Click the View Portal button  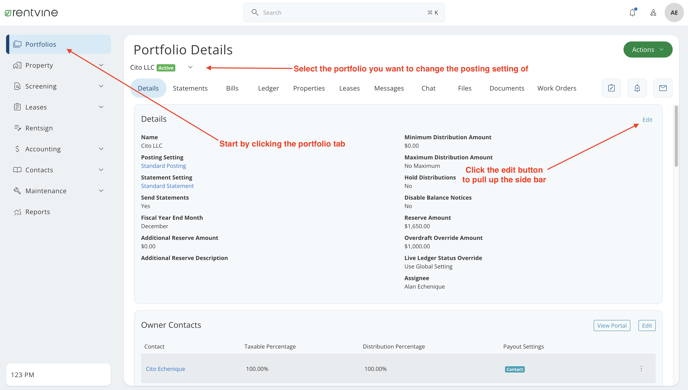(612, 326)
